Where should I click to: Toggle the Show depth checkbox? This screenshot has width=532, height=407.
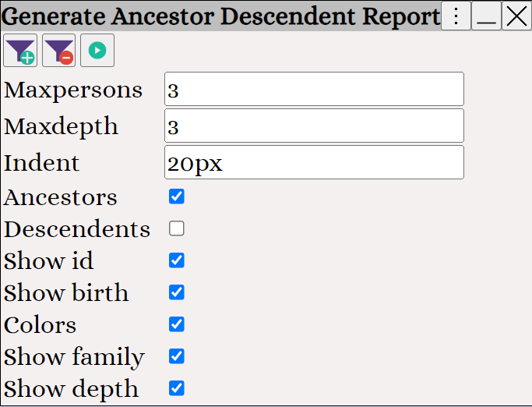(177, 388)
